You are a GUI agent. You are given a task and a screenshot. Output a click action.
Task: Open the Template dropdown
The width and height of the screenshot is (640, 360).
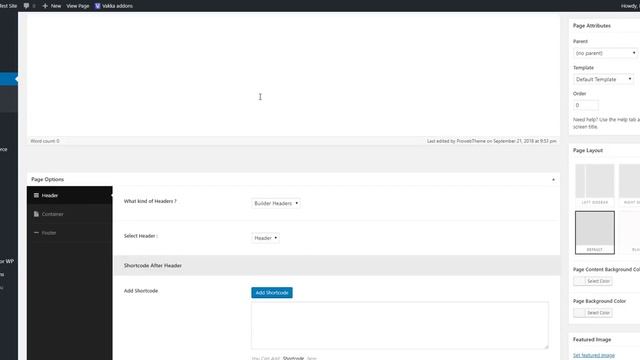603,79
